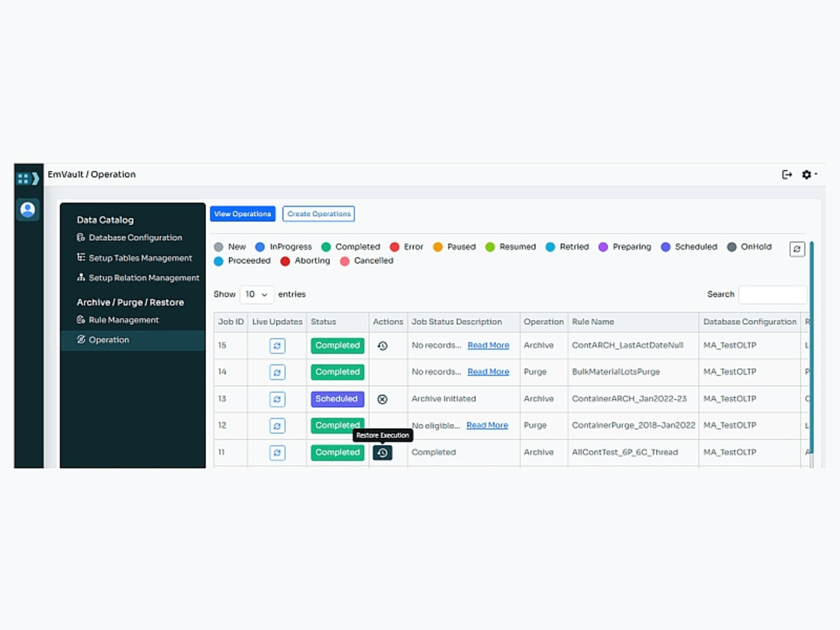Sort table by Job ID column
The image size is (840, 630).
(x=230, y=322)
